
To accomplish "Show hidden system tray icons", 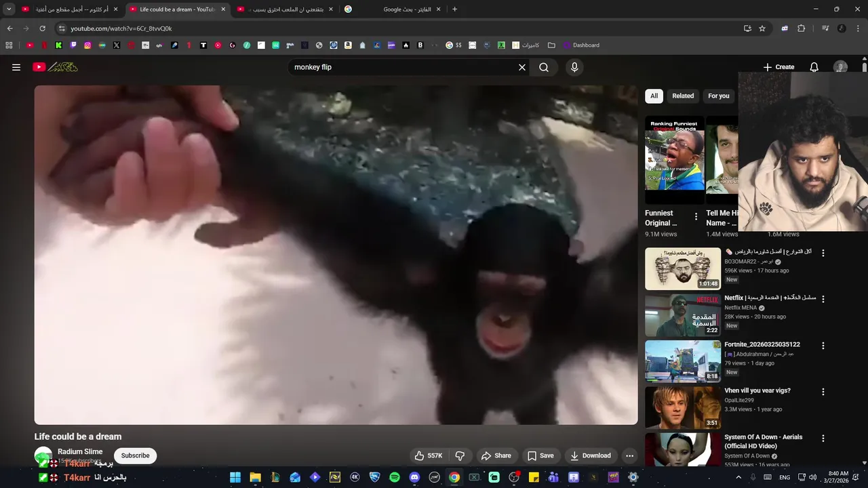I will pos(738,477).
